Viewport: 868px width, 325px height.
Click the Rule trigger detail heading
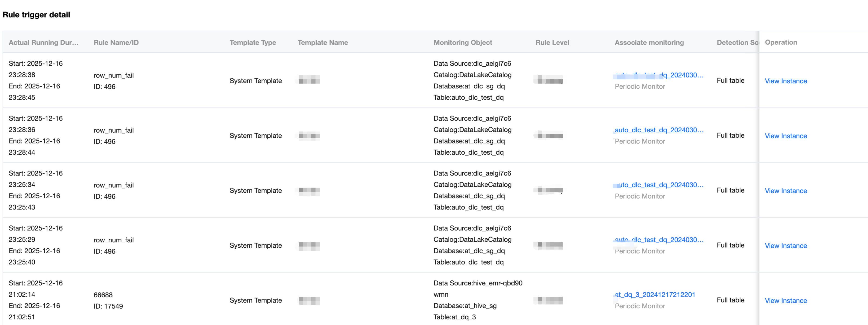[36, 15]
